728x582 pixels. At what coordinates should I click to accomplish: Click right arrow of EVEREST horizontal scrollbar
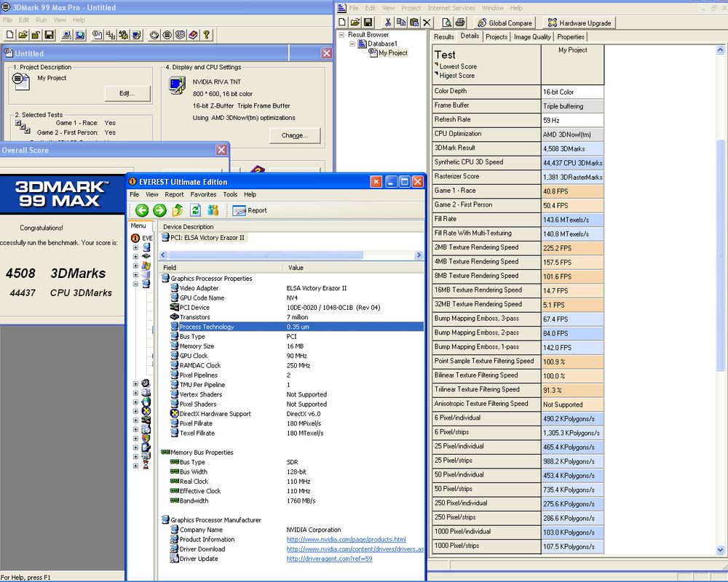[x=419, y=255]
